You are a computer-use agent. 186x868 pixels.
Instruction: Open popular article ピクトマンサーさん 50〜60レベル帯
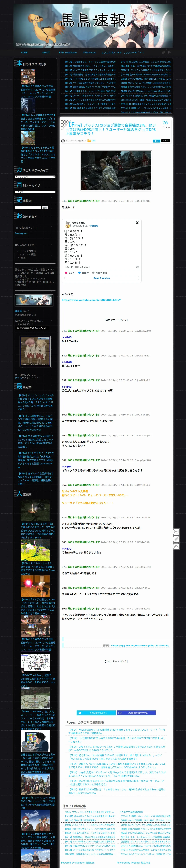point(38,568)
